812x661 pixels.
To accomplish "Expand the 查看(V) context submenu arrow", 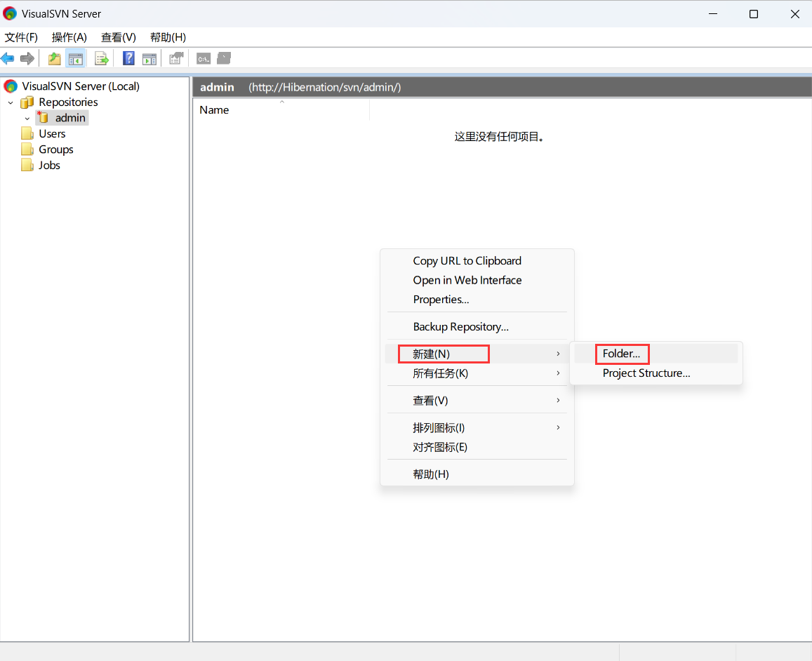I will (558, 400).
